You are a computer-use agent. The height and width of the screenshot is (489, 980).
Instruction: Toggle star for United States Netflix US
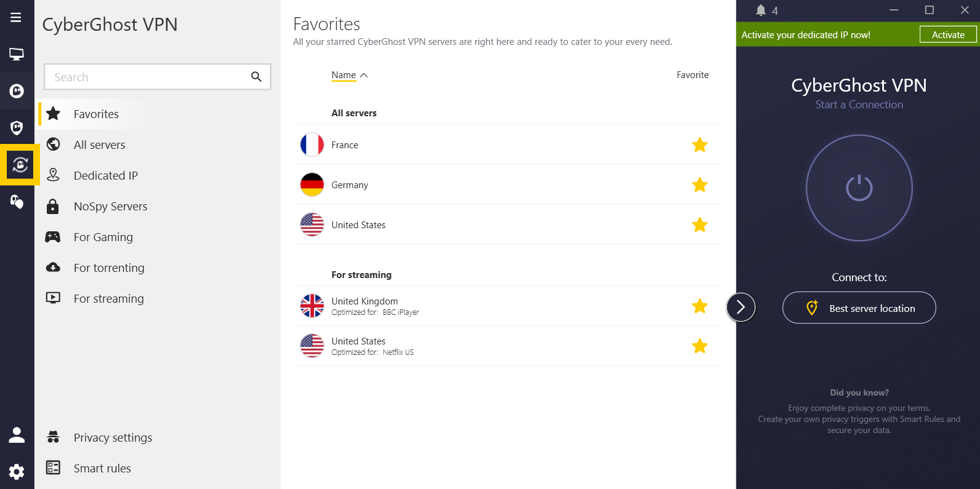(x=699, y=346)
